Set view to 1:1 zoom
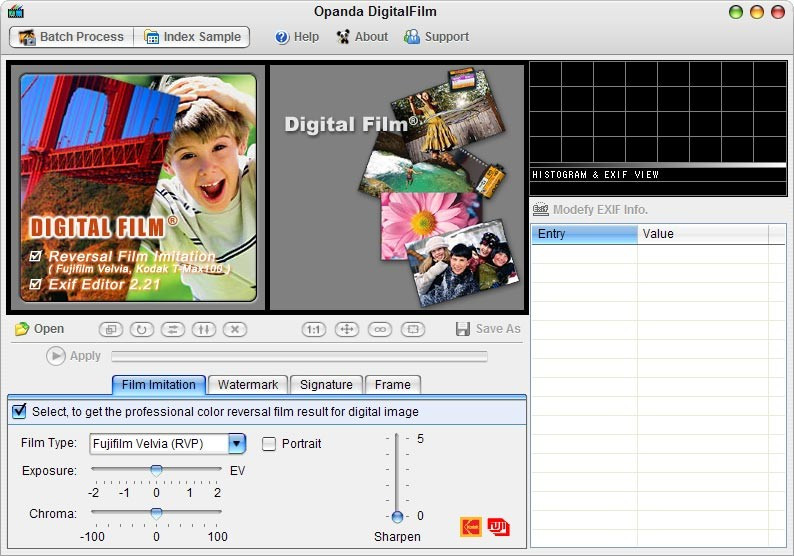 pos(313,330)
